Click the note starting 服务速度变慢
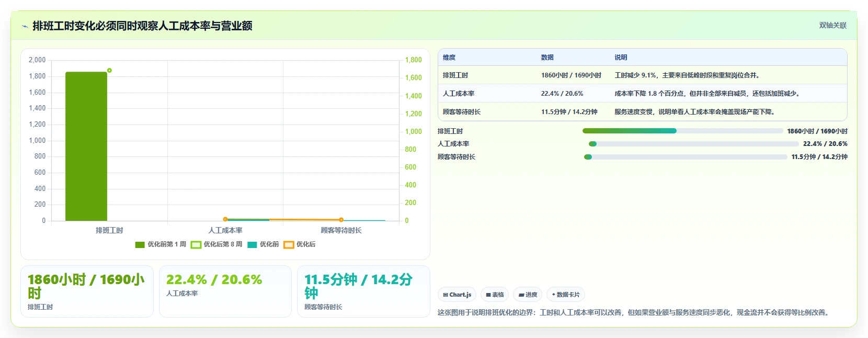Screen dimensions: 868x338 click(x=695, y=112)
